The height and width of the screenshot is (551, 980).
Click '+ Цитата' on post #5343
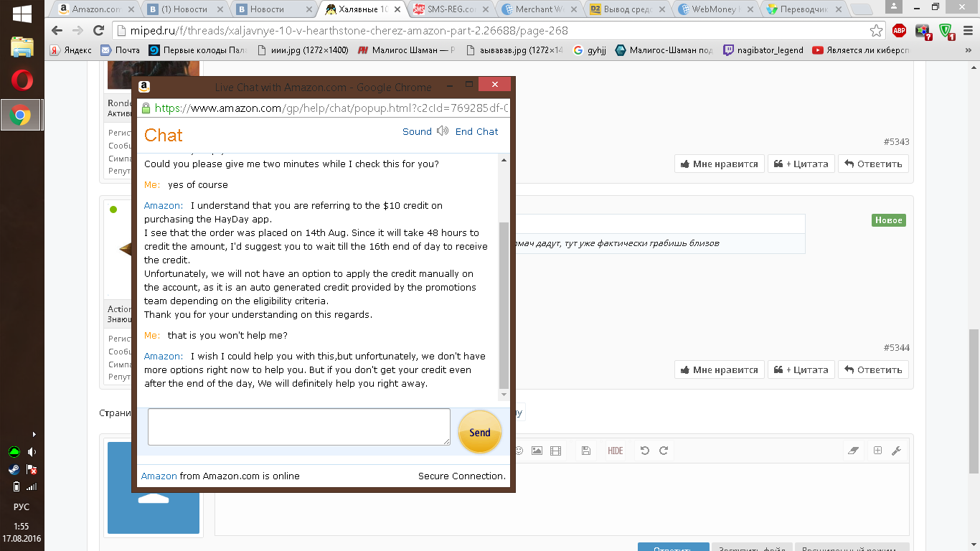click(x=800, y=164)
